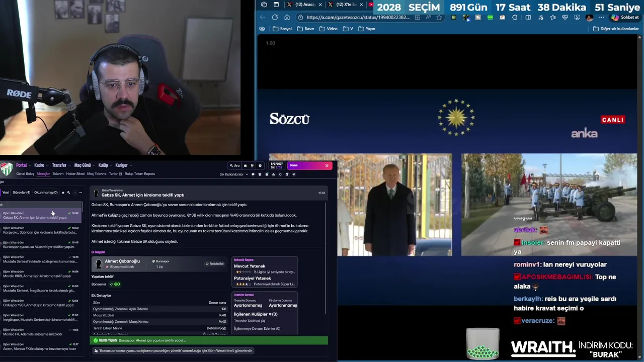Viewport: 644px width, 362px height.
Task: Open the Haber Sitesi subtab
Action: coord(75,174)
